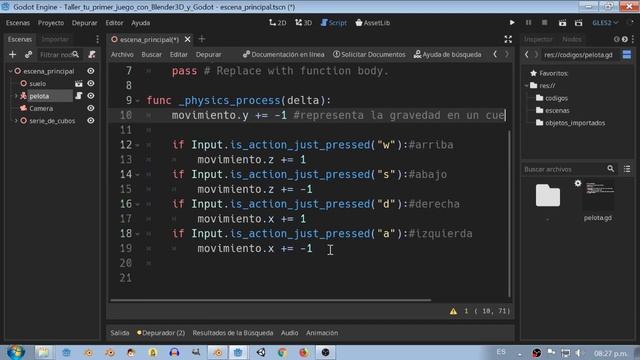This screenshot has width=640, height=360.
Task: Play a custom scene
Action: 578,23
